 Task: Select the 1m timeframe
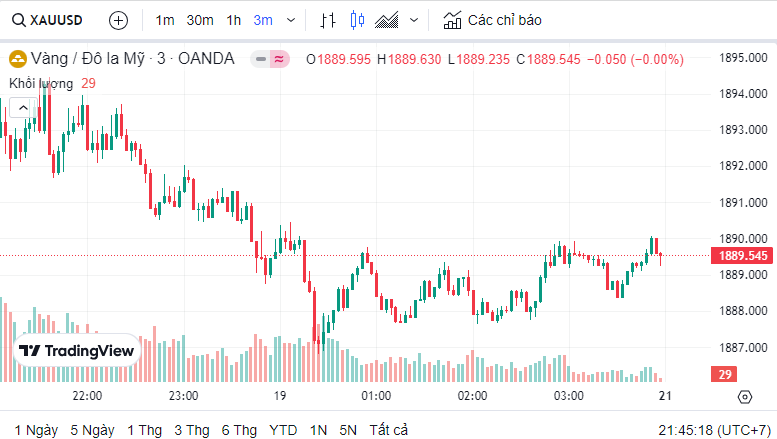point(165,20)
